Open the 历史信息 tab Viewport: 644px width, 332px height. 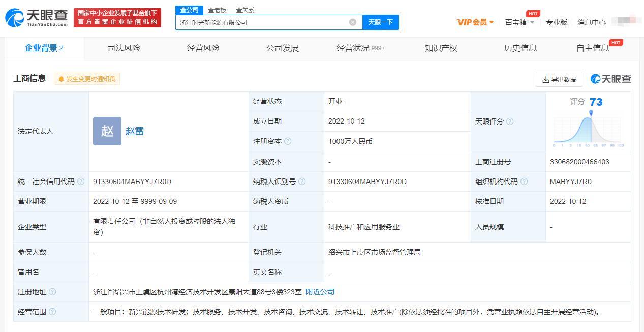[520, 48]
